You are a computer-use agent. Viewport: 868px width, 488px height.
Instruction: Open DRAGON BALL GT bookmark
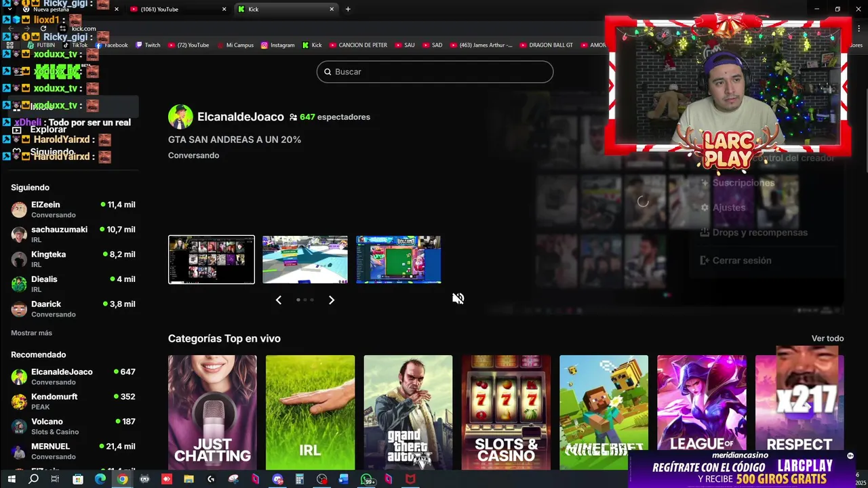coord(546,45)
